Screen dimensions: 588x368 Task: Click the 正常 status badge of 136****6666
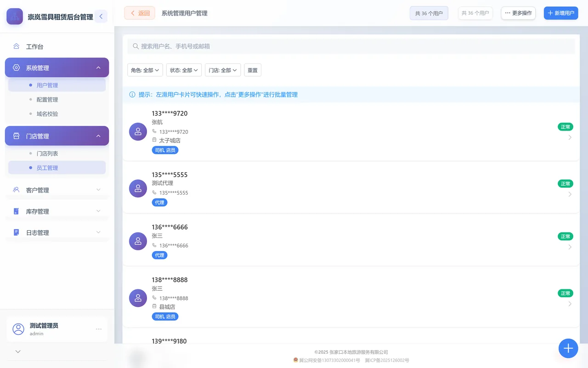(565, 236)
